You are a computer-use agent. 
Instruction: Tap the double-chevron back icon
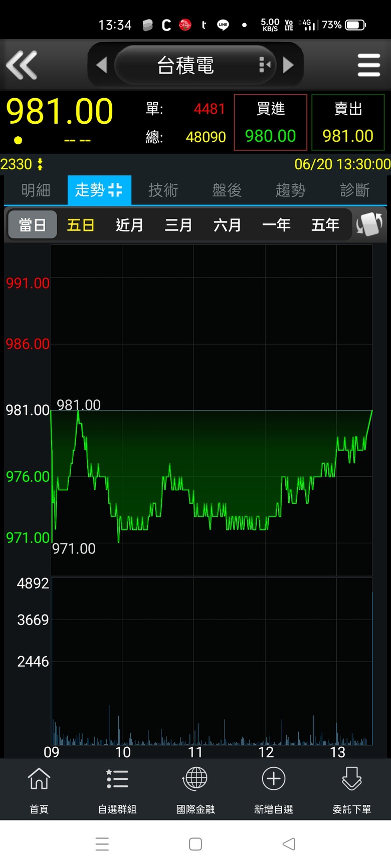coord(22,65)
